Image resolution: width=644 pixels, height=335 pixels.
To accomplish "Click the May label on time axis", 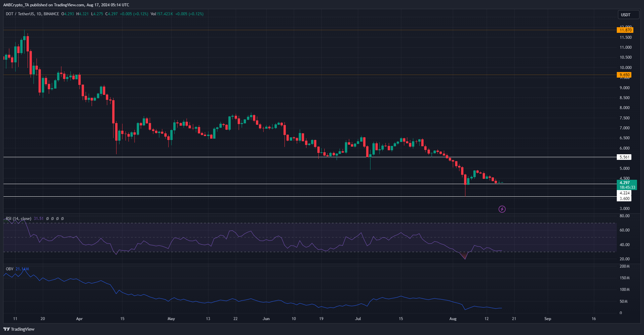I will (x=171, y=319).
